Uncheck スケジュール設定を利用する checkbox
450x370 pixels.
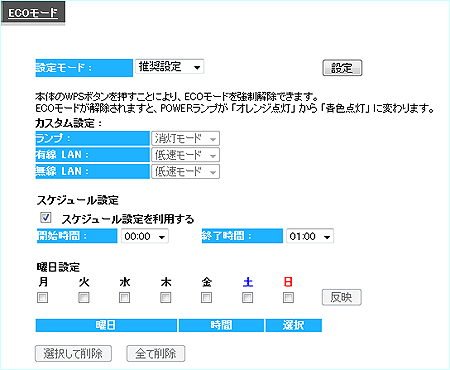pyautogui.click(x=46, y=218)
